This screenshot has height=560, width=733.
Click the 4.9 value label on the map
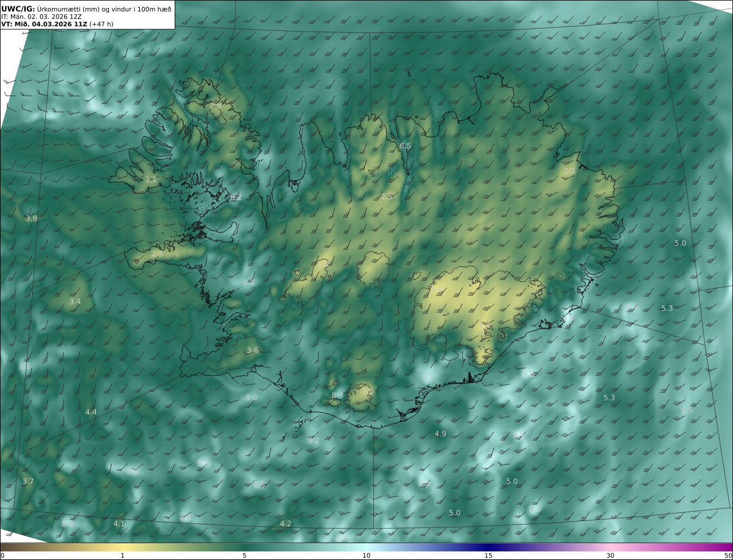(440, 434)
